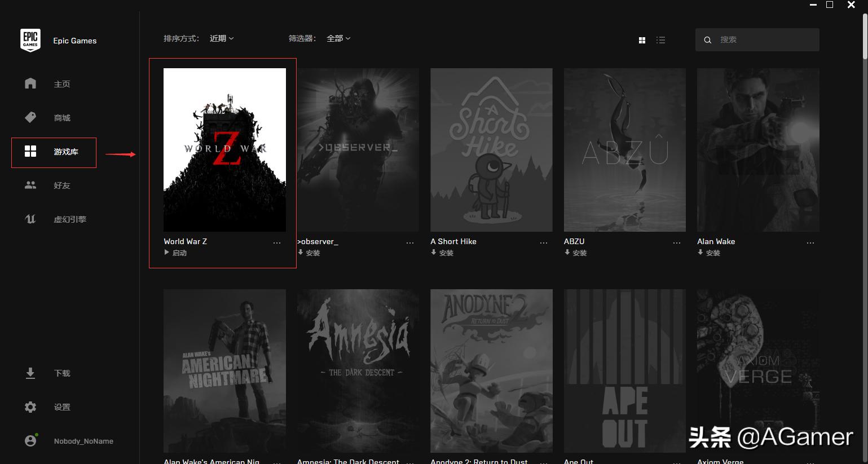Open the 商城 store tag icon
The image size is (868, 464).
[x=30, y=117]
